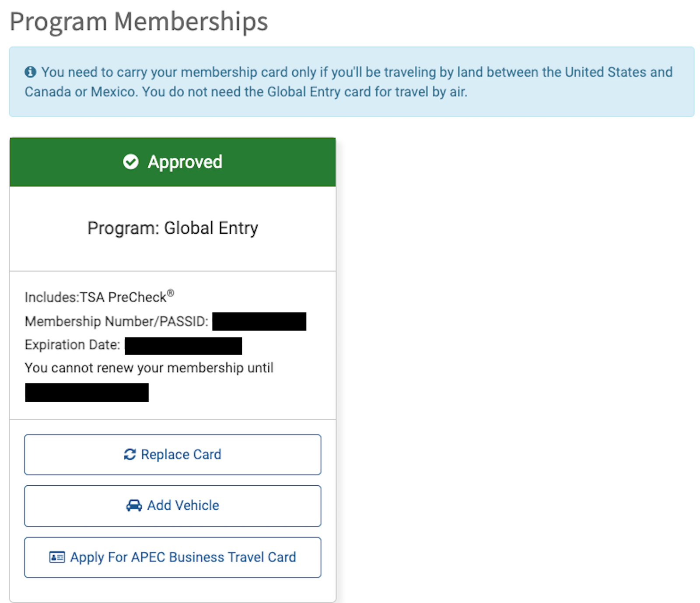
Task: Click the Expiration Date label
Action: coord(71,344)
